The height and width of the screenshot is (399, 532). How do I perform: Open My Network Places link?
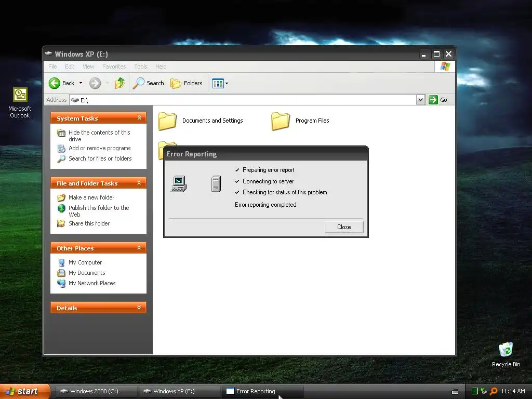(x=92, y=283)
